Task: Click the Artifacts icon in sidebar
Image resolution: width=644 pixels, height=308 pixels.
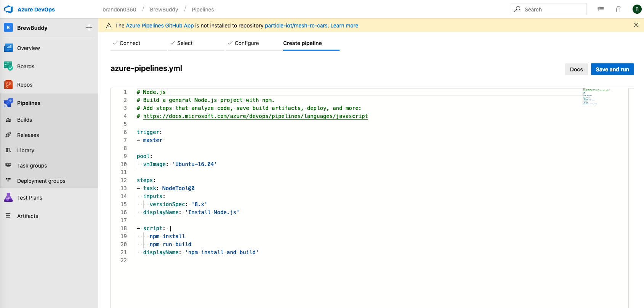Action: click(8, 216)
